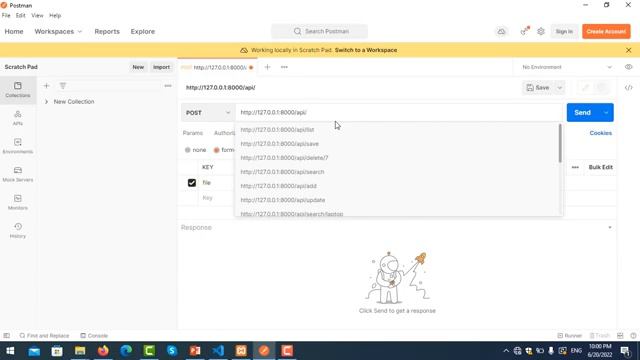
Task: Click the Import button
Action: [x=161, y=67]
